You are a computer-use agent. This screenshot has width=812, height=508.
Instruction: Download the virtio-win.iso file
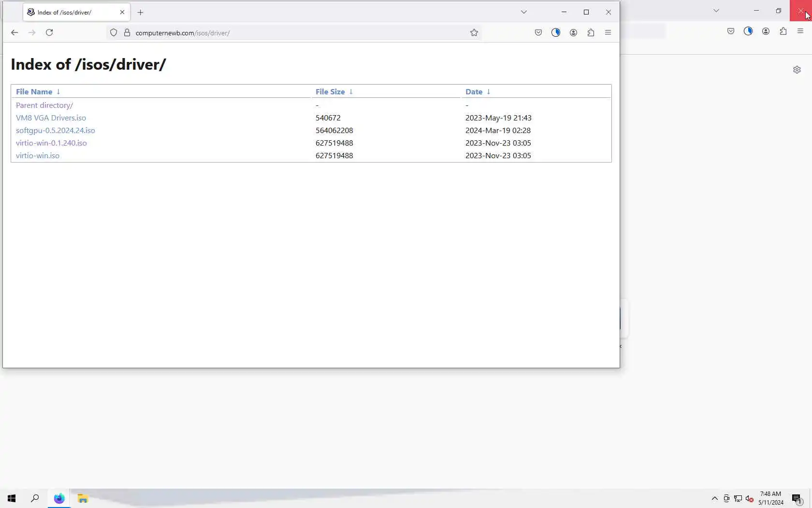(38, 155)
